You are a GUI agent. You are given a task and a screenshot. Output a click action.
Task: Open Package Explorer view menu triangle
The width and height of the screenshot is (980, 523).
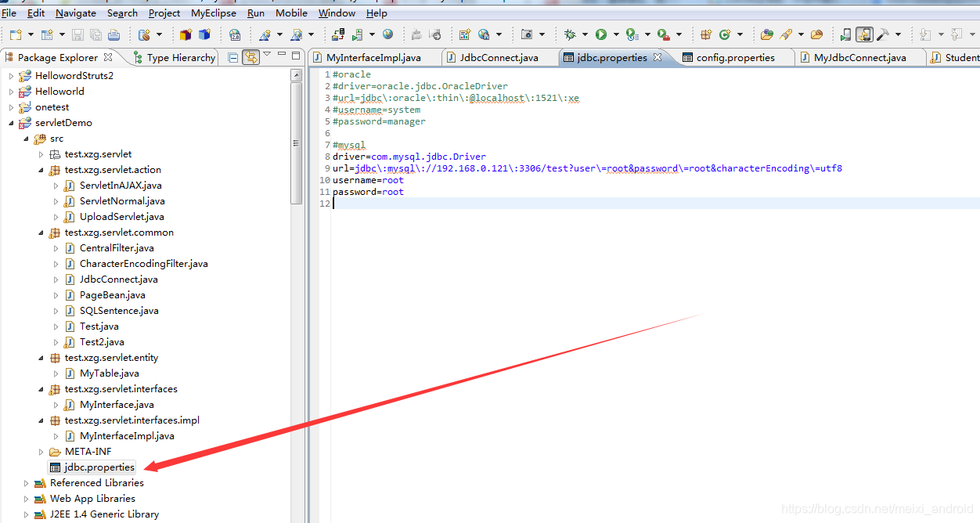click(x=267, y=55)
